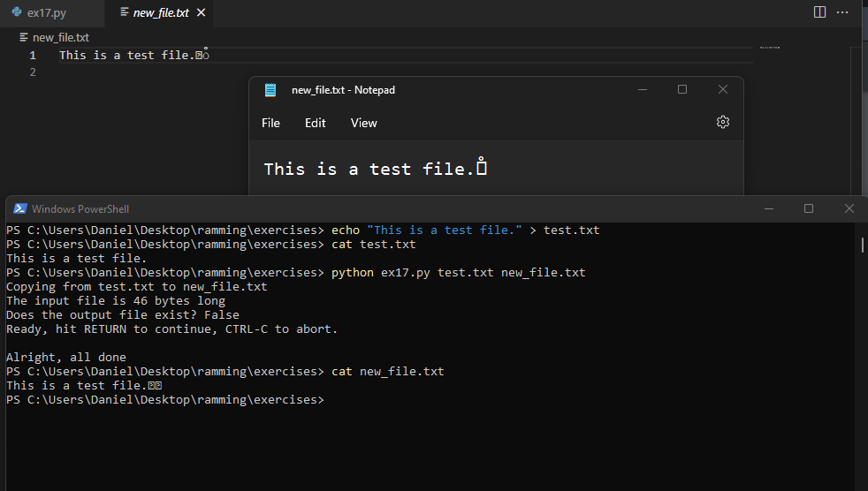Open Notepad settings gear
The image size is (868, 491).
click(723, 122)
